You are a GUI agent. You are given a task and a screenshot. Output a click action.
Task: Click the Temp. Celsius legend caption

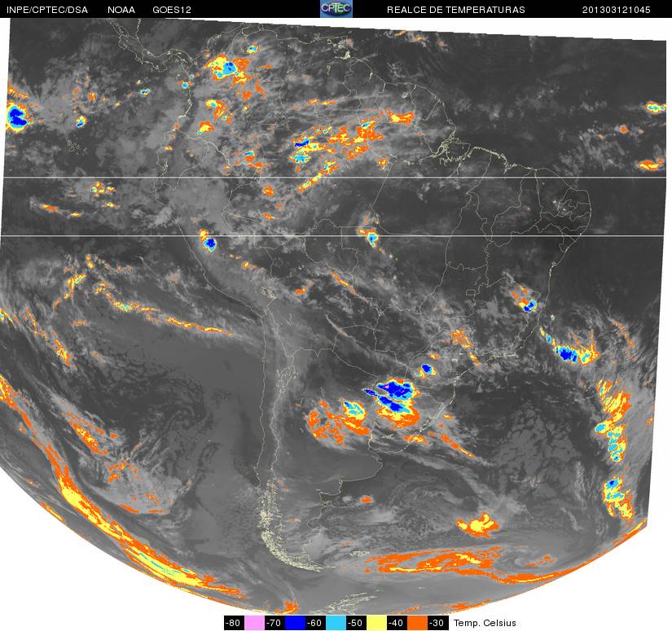pyautogui.click(x=485, y=623)
